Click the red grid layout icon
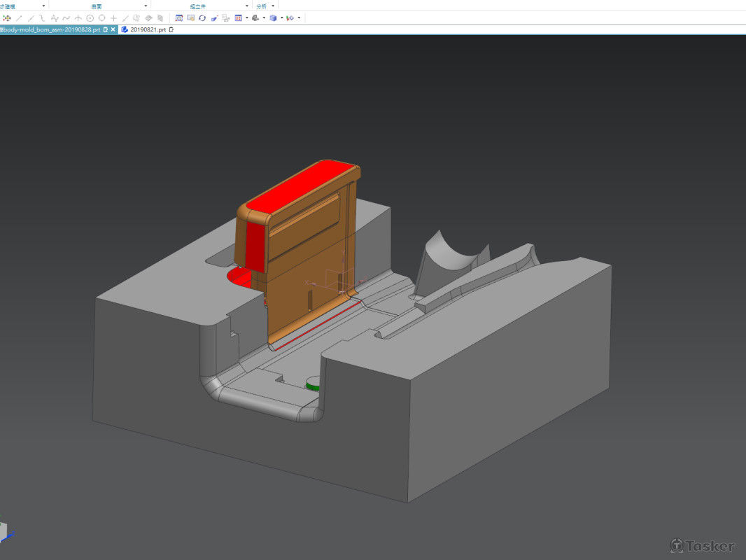This screenshot has width=746, height=560. pyautogui.click(x=238, y=18)
